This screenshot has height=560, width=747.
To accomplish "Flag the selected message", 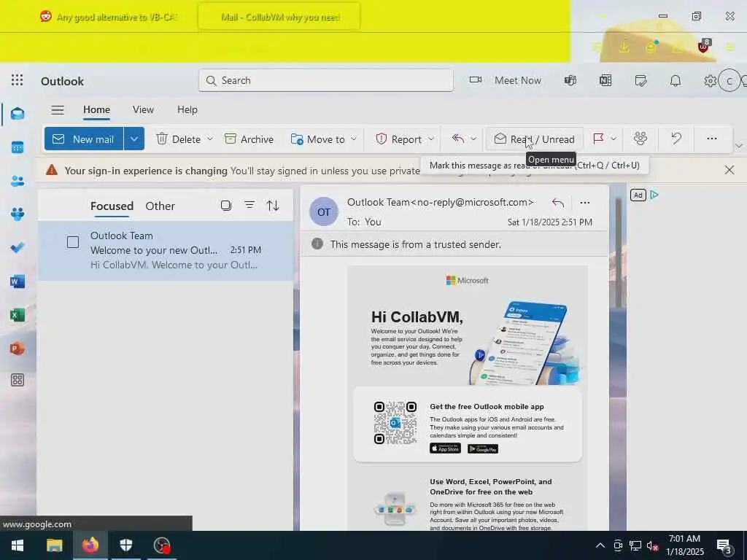I will tap(598, 139).
